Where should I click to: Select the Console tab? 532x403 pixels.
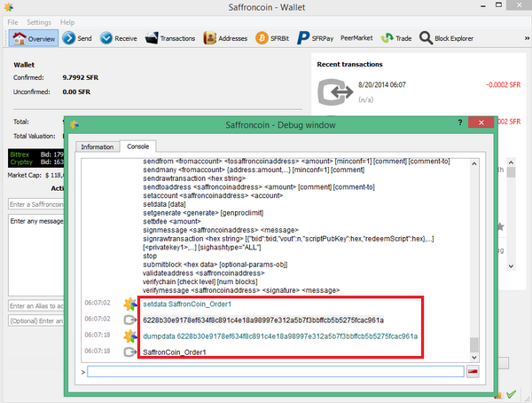137,146
